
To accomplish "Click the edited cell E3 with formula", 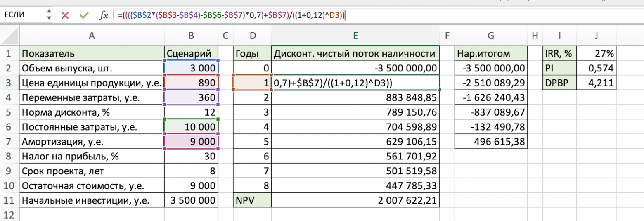I will 355,83.
